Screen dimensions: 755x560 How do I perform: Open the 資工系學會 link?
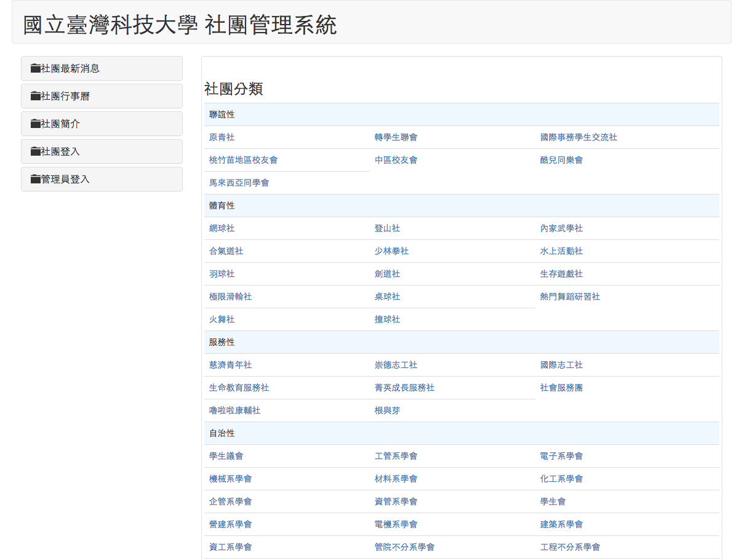point(230,547)
